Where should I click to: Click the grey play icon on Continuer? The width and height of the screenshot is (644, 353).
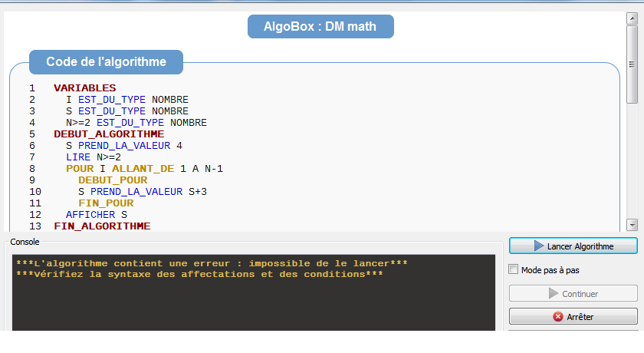coord(554,293)
